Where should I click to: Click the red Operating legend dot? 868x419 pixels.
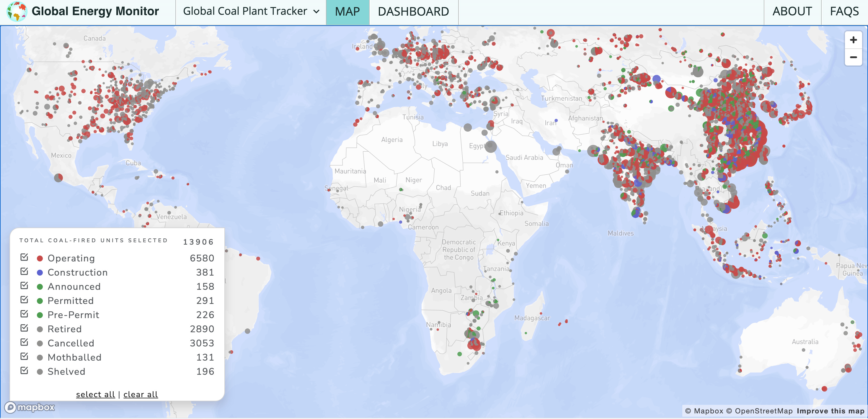pos(40,258)
